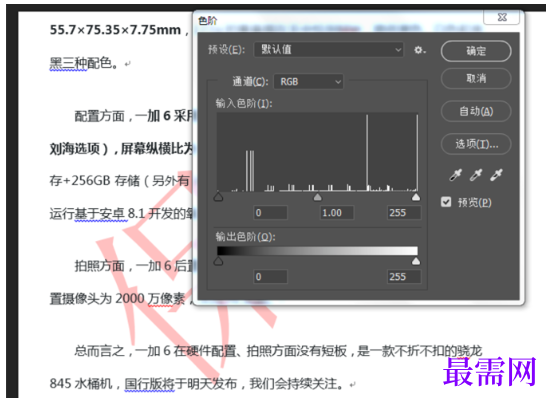Click the text 55.7×75.35×7.75mm in document
Viewport: 555px width, 403px height.
[x=115, y=30]
